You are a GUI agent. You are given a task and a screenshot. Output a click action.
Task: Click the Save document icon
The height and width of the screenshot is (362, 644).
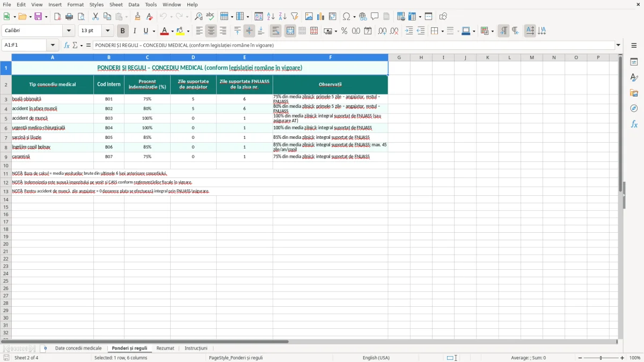tap(38, 16)
